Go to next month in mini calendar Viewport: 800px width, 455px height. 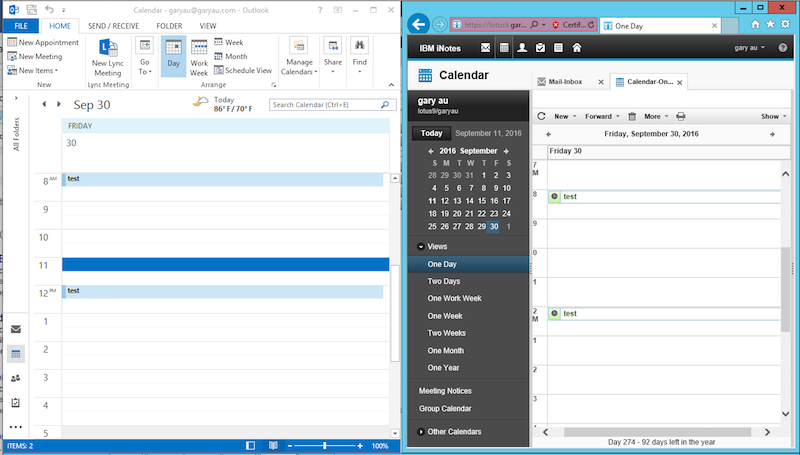point(506,151)
